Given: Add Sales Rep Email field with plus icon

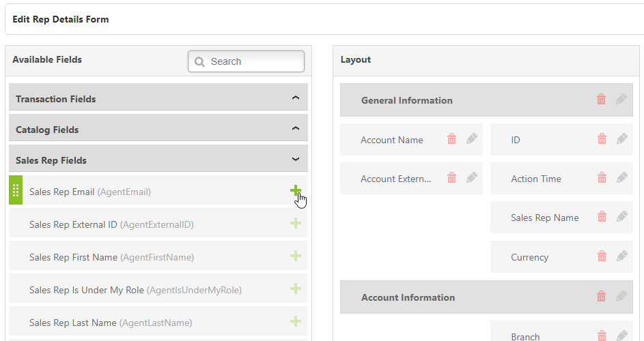Looking at the screenshot, I should pyautogui.click(x=295, y=190).
